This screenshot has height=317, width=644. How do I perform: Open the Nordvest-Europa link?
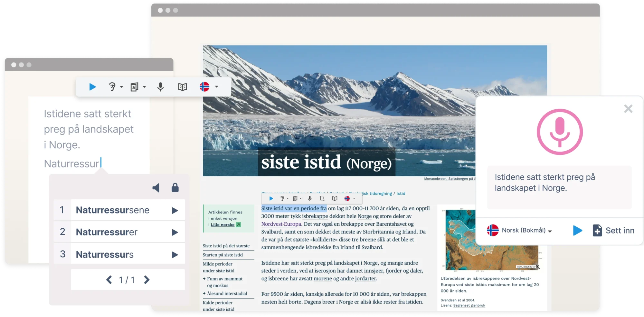281,224
